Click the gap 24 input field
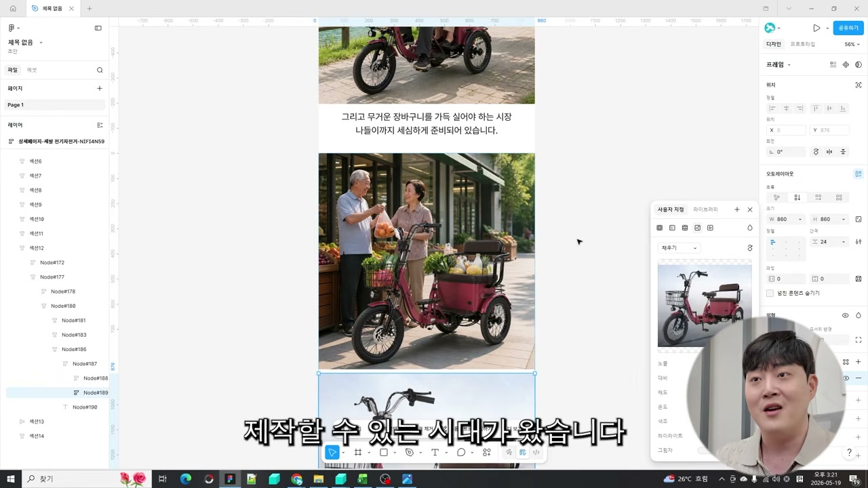Image resolution: width=868 pixels, height=488 pixels. pos(825,242)
